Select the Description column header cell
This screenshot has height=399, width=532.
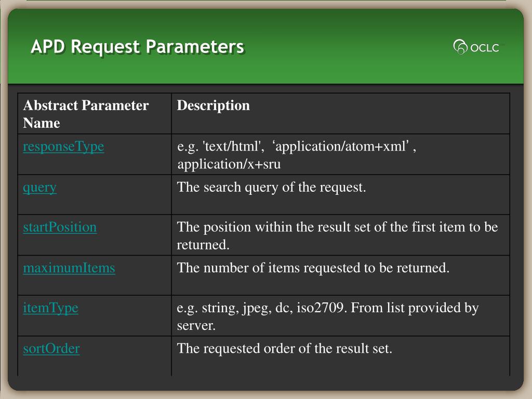pyautogui.click(x=341, y=114)
